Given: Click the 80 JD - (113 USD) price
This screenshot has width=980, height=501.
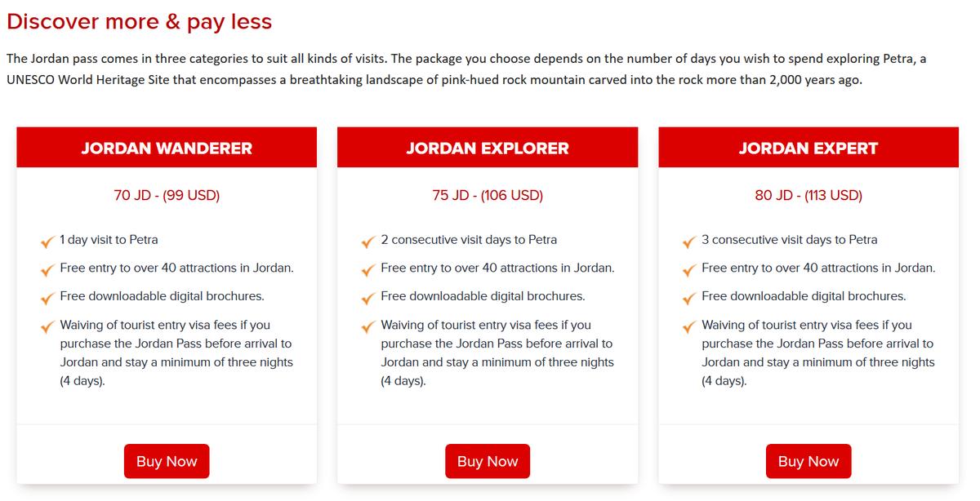Looking at the screenshot, I should 808,196.
